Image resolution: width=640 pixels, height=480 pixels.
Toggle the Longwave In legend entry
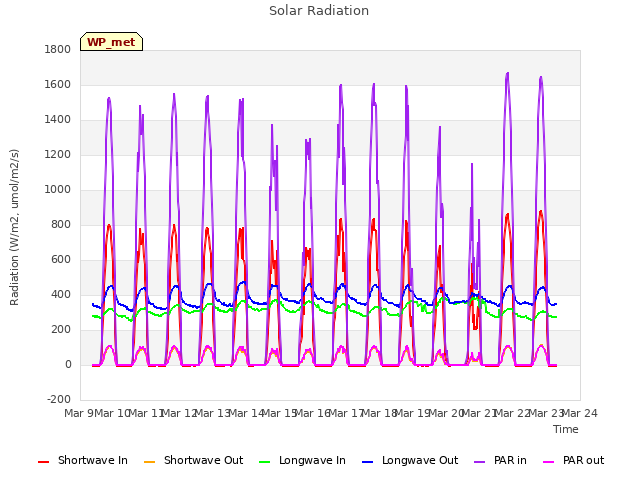[x=302, y=460]
